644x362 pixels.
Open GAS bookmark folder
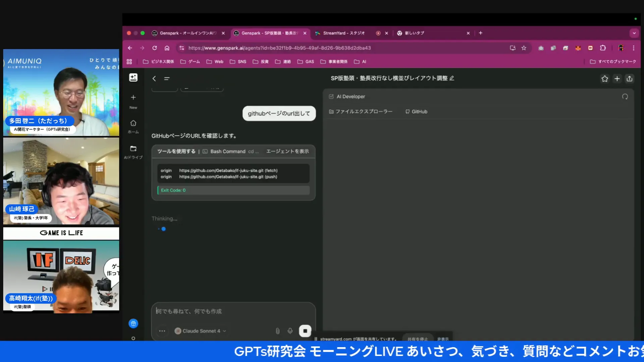[306, 62]
